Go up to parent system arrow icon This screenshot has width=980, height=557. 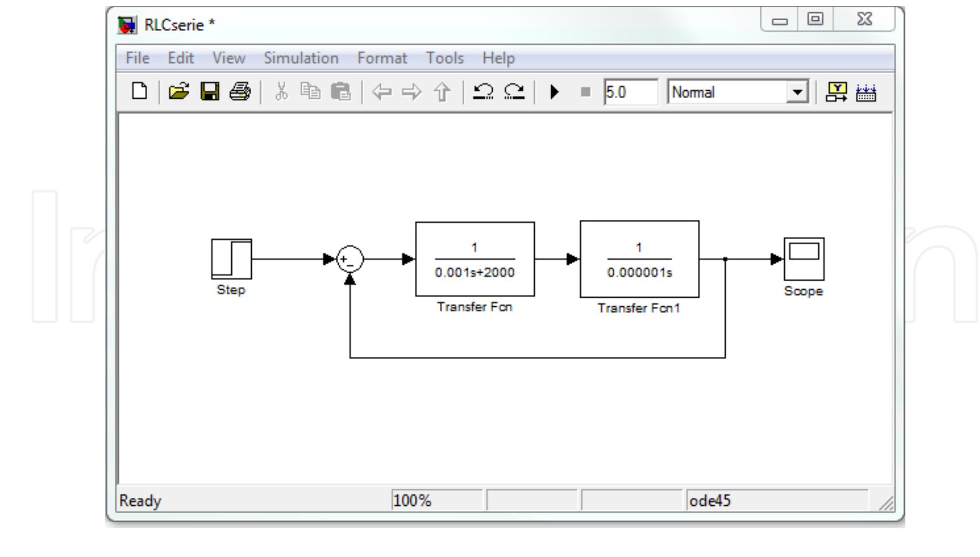click(x=442, y=92)
